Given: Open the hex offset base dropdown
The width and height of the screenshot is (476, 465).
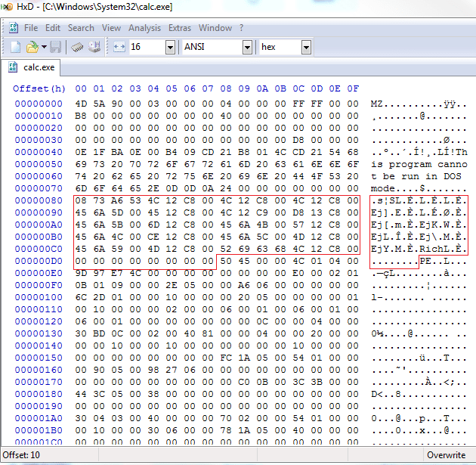Looking at the screenshot, I should [306, 48].
